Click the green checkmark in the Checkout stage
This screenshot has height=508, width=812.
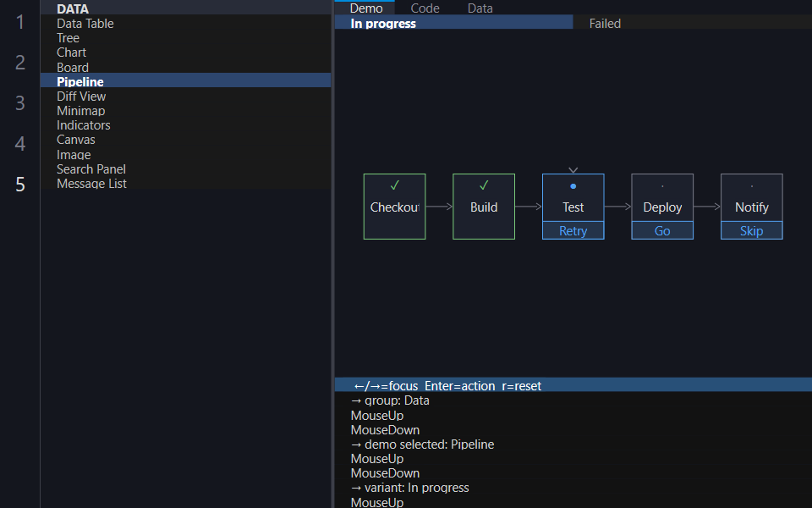(x=395, y=185)
